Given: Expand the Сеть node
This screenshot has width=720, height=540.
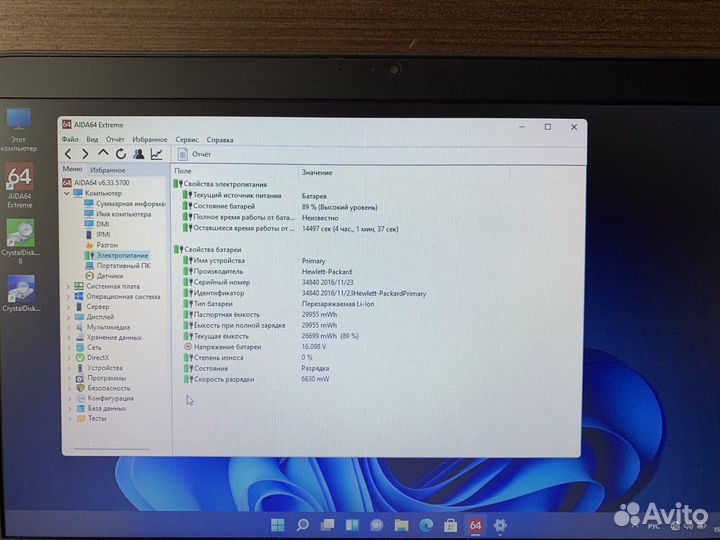Looking at the screenshot, I should pyautogui.click(x=68, y=348).
